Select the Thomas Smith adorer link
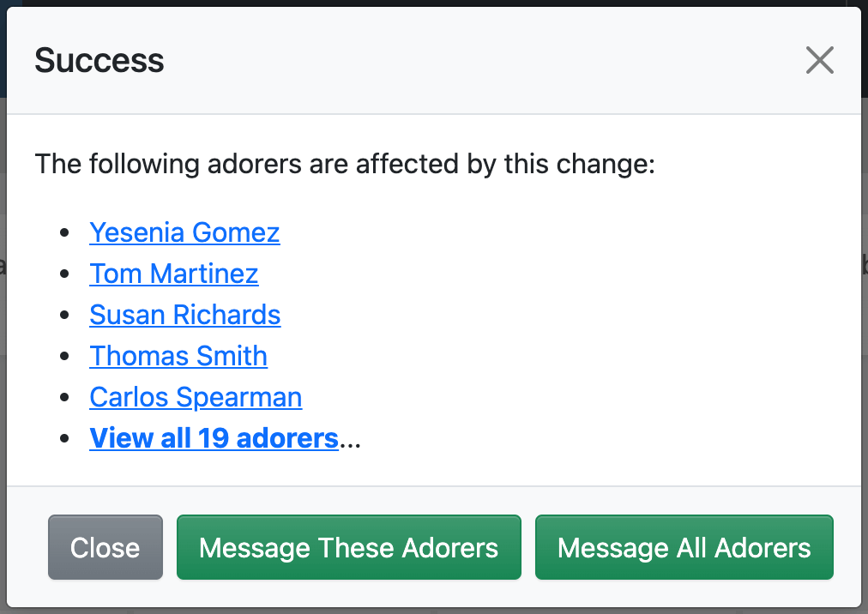The width and height of the screenshot is (868, 614). click(178, 356)
